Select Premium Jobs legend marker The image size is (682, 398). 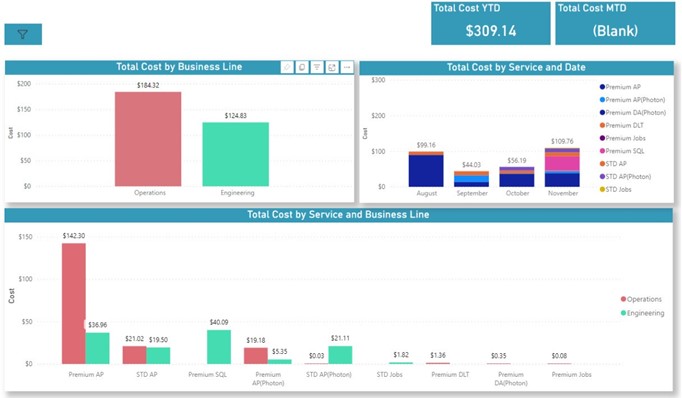(x=602, y=138)
